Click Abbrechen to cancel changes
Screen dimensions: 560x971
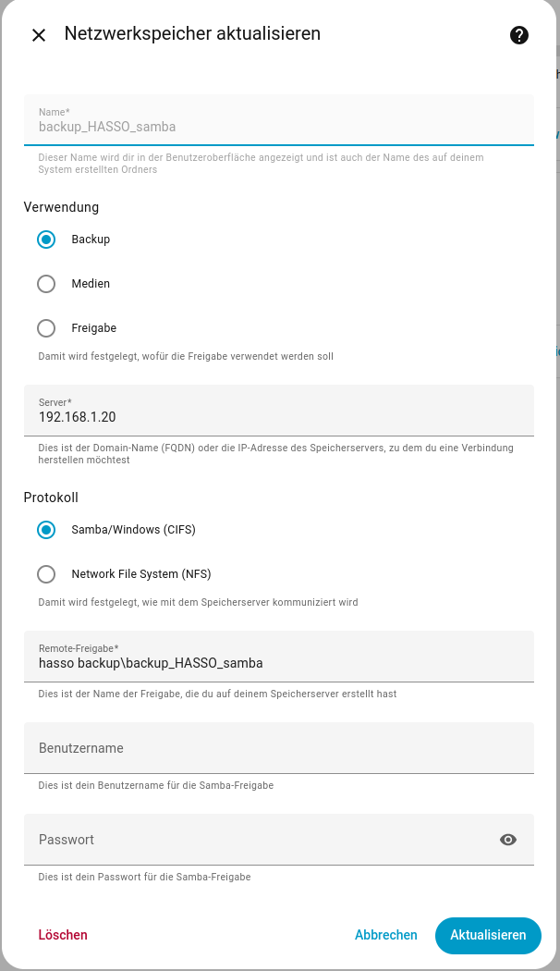[385, 935]
